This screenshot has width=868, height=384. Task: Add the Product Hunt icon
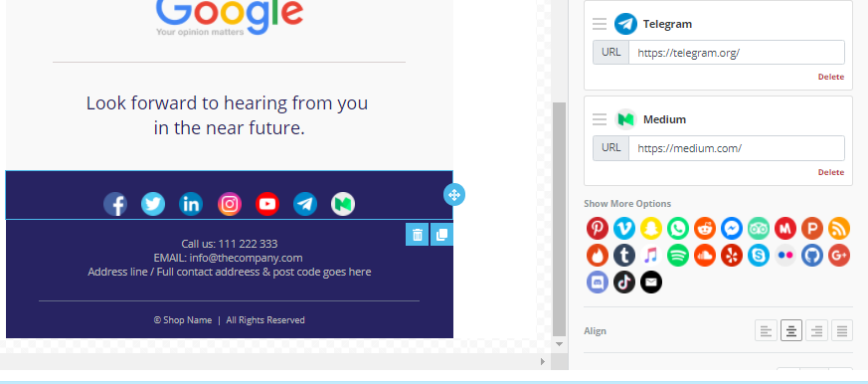click(x=812, y=228)
